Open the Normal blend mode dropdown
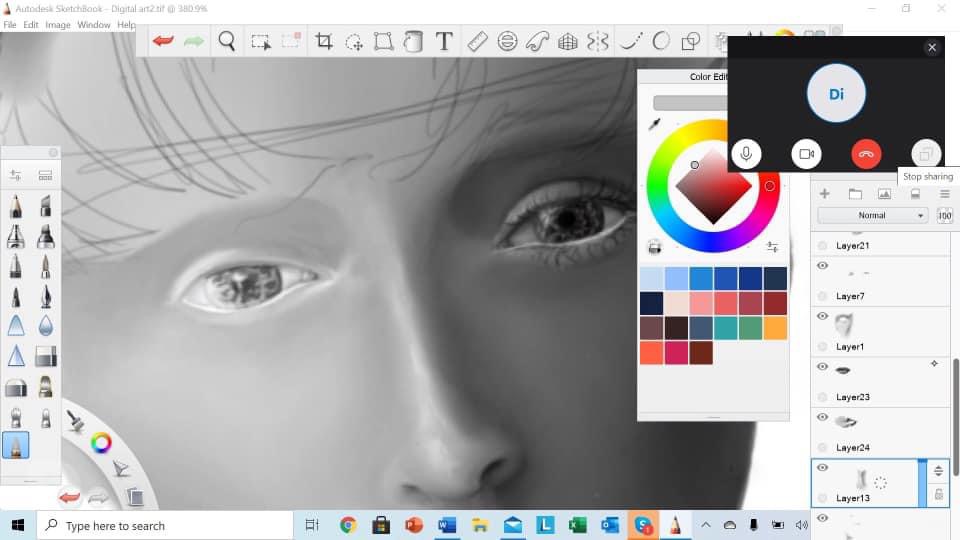 pyautogui.click(x=872, y=215)
